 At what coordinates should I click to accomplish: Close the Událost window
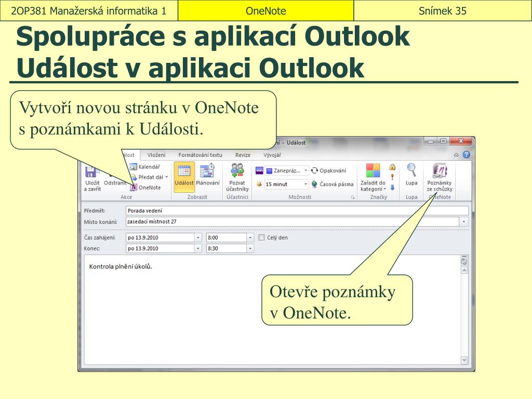(460, 141)
